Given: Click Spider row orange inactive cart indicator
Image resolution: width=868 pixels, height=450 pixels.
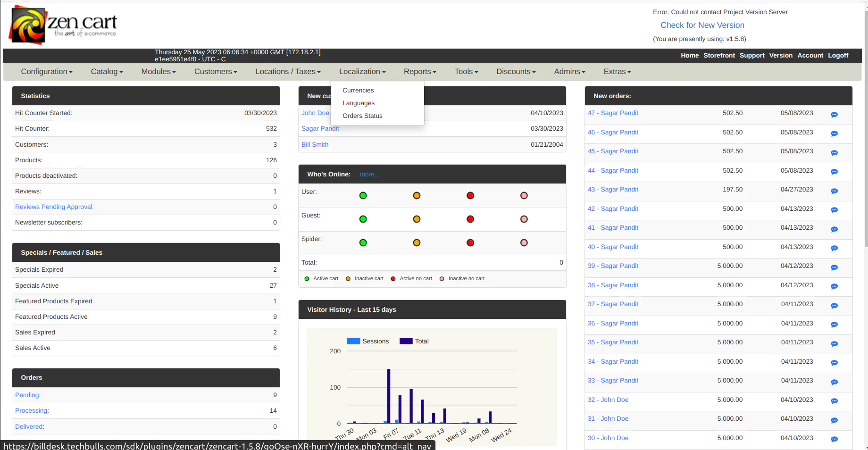Looking at the screenshot, I should 417,242.
